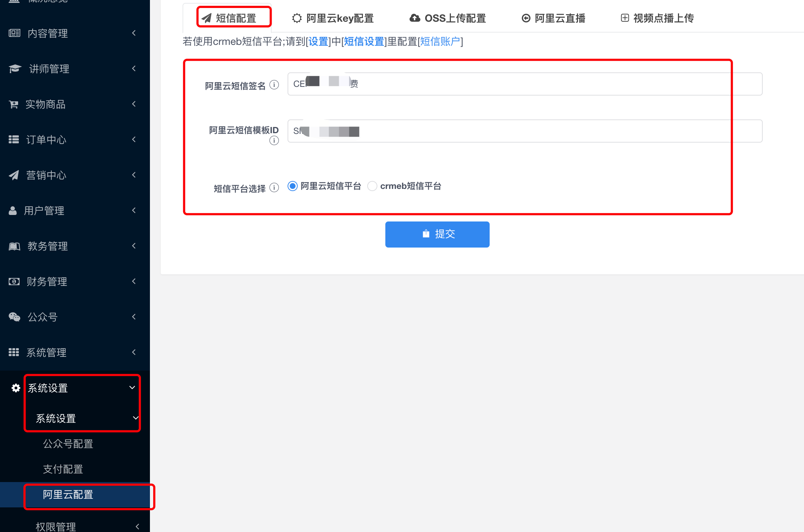Click the 内容管理 newspaper icon
This screenshot has width=804, height=532.
pyautogui.click(x=14, y=33)
